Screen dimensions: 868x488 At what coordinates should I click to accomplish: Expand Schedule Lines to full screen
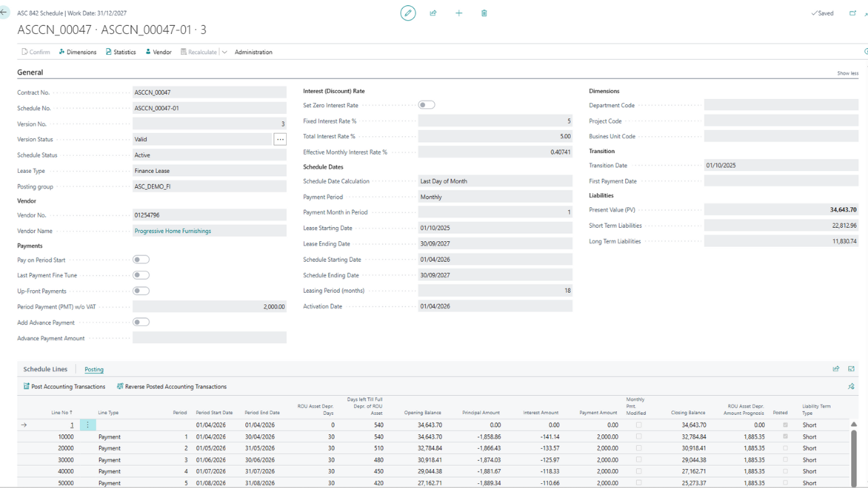pyautogui.click(x=851, y=369)
